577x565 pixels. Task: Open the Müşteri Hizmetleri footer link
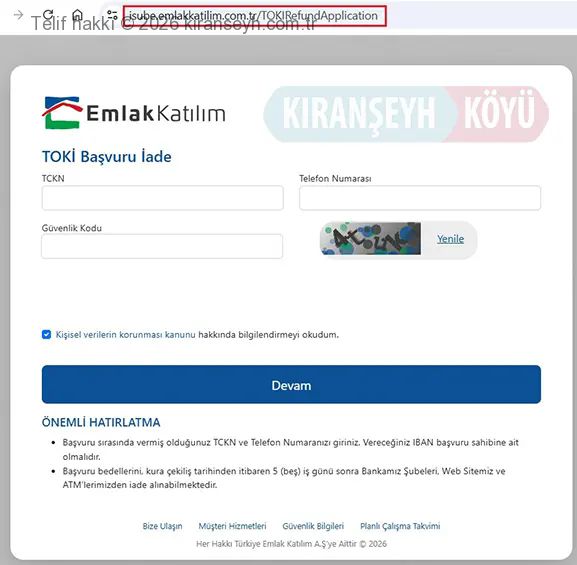232,526
